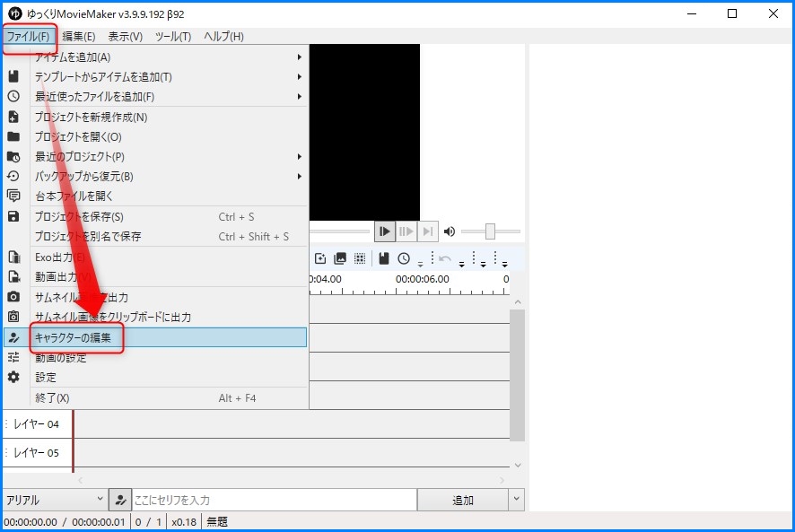Click the folder icon for プロジェクトを開く
The width and height of the screenshot is (795, 532).
point(13,136)
